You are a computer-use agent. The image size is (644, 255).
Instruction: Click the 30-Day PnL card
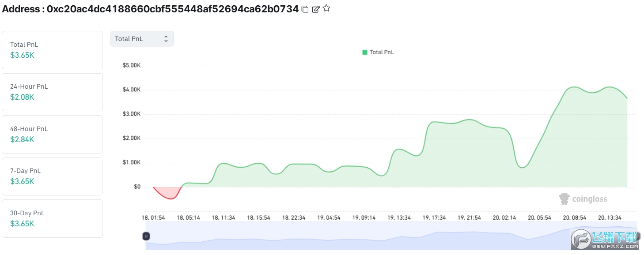[52, 218]
